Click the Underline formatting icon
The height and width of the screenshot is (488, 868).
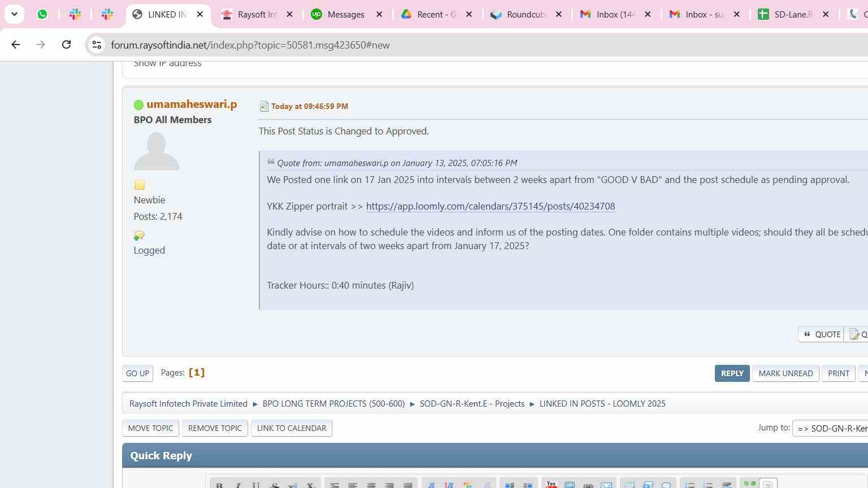(x=256, y=485)
